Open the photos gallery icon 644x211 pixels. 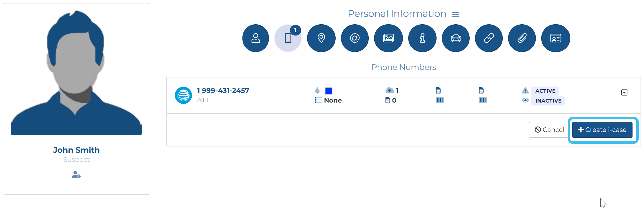[388, 38]
